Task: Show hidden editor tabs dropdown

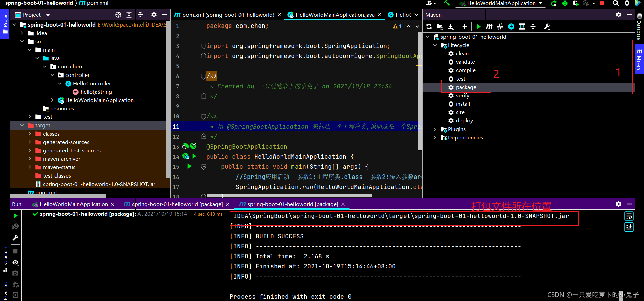Action: (x=416, y=15)
